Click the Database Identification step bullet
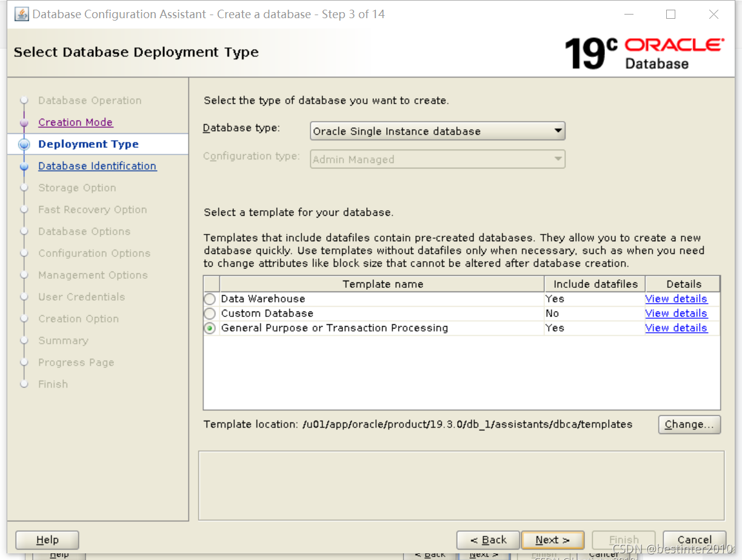Image resolution: width=742 pixels, height=560 pixels. click(24, 166)
